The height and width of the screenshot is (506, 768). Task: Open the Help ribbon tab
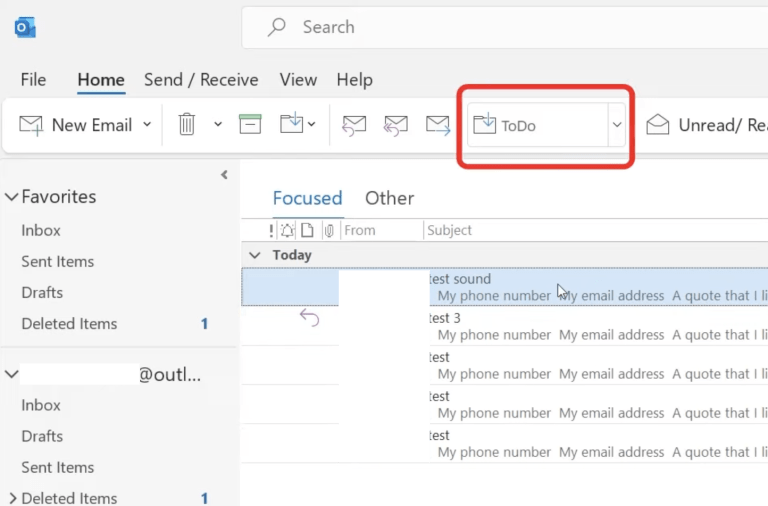[x=355, y=80]
